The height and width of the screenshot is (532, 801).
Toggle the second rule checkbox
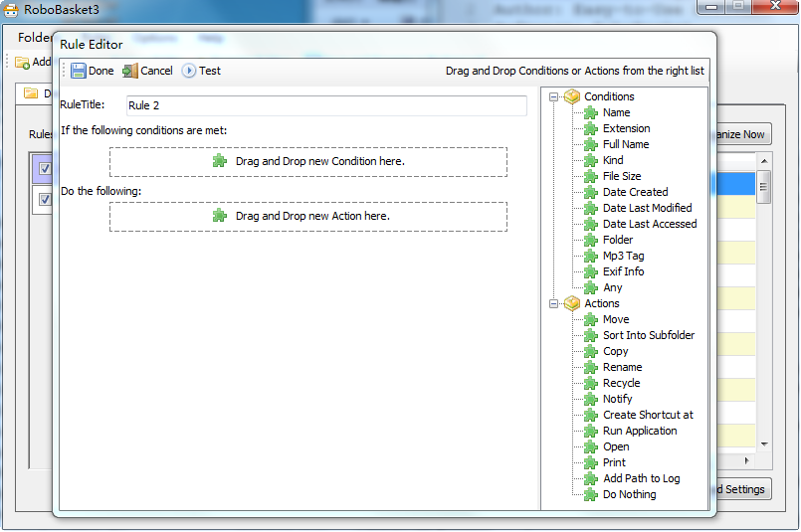click(45, 199)
